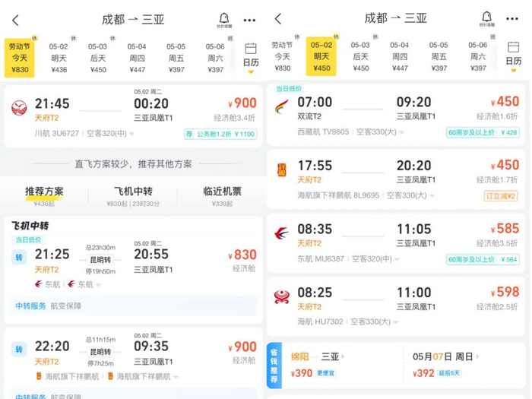Tap transfer badge on 22:20 connecting flight

[19, 349]
